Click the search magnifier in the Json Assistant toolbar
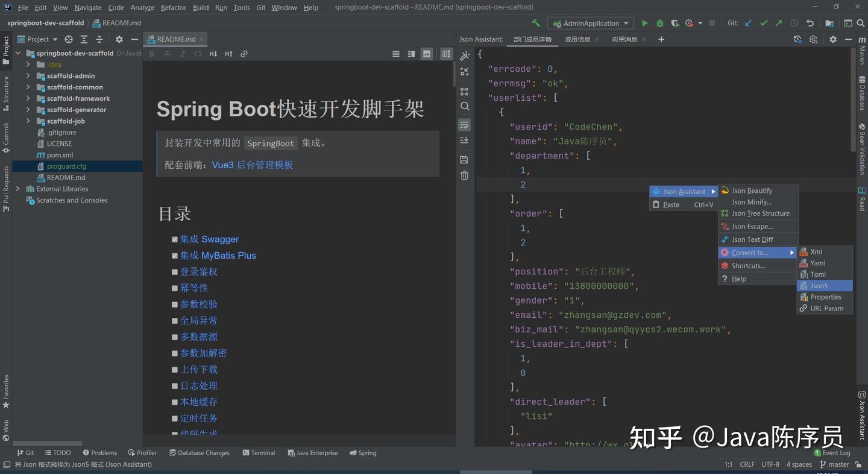Screen dimensions: 868x474 [464, 106]
